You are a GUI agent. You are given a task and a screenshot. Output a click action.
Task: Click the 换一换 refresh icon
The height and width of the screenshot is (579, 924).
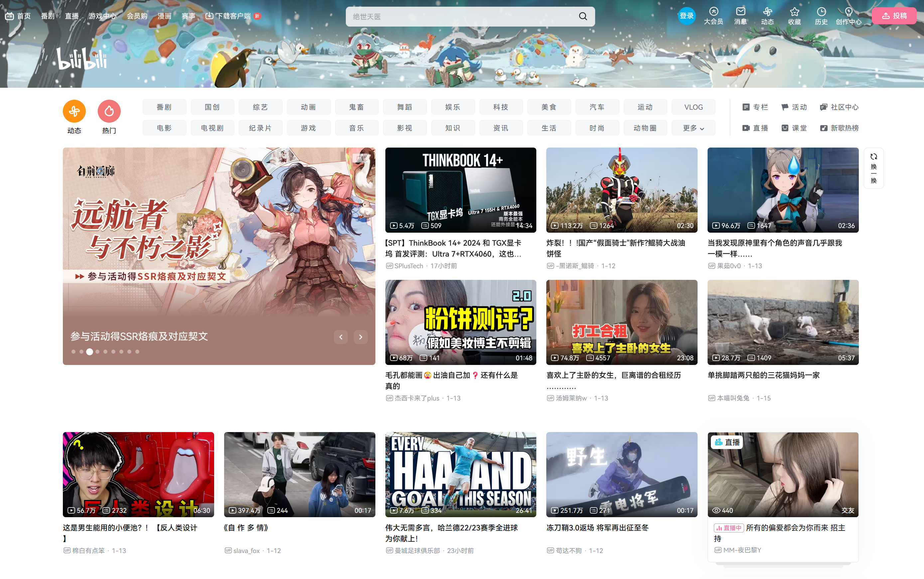tap(873, 157)
